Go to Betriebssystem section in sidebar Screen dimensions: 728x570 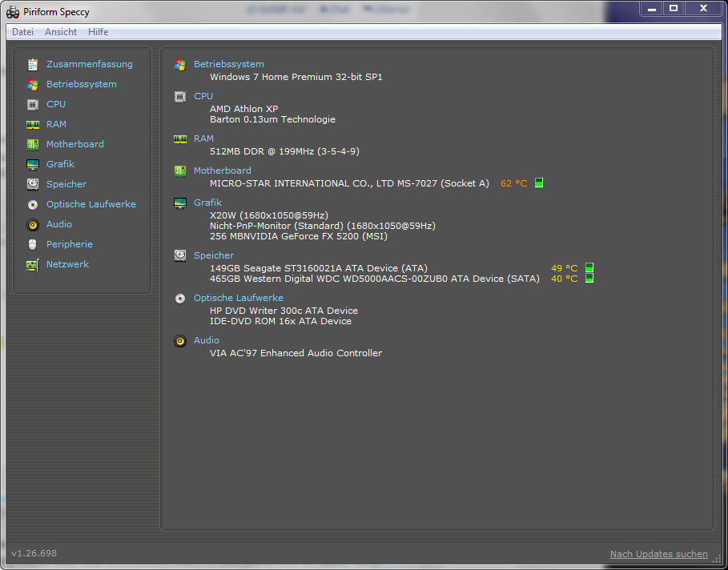coord(81,84)
